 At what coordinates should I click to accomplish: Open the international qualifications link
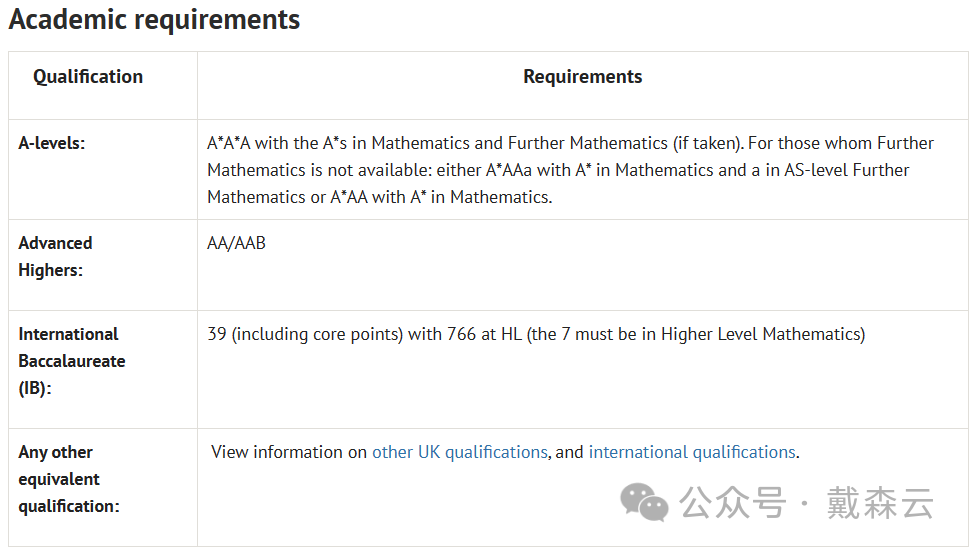[692, 452]
